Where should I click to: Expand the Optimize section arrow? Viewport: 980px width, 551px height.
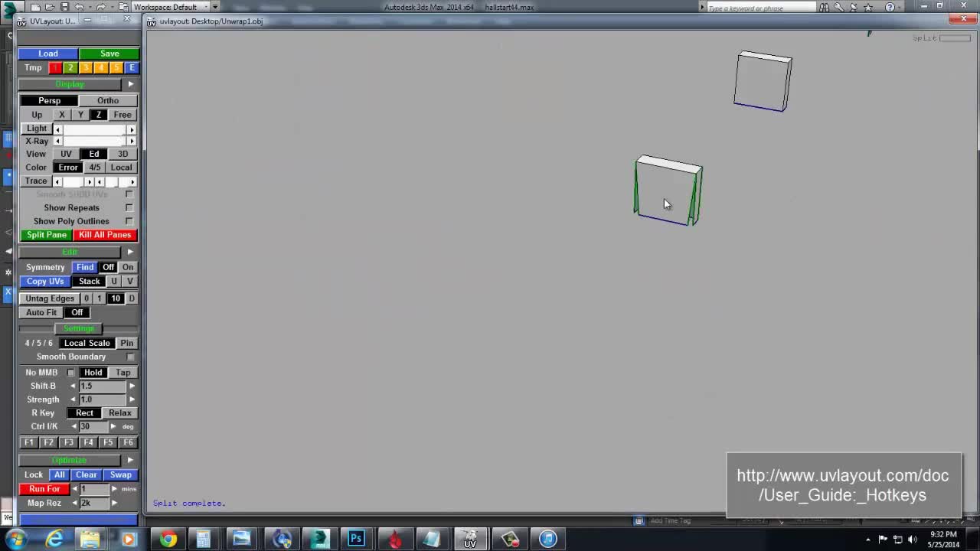(x=131, y=460)
